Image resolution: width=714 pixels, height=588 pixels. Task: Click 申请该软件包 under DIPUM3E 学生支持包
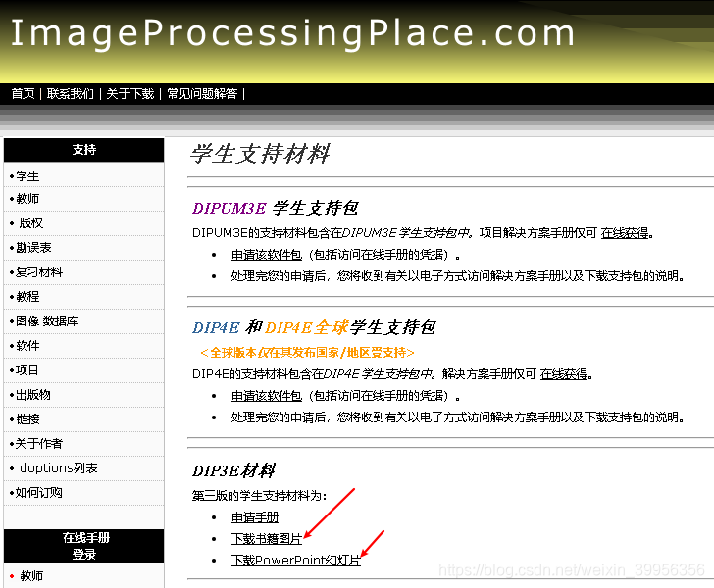click(x=267, y=255)
